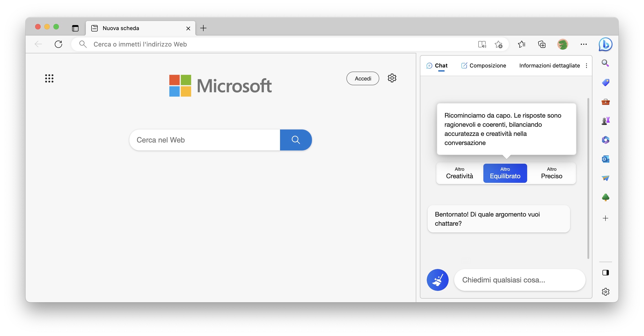The height and width of the screenshot is (336, 644).
Task: Open the Shopping tag sidebar icon
Action: coord(605,83)
